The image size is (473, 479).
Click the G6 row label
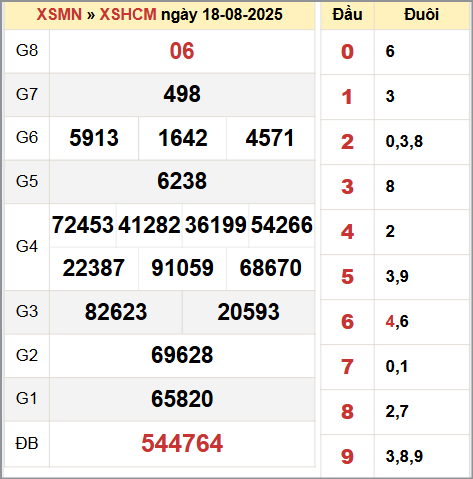pos(27,138)
